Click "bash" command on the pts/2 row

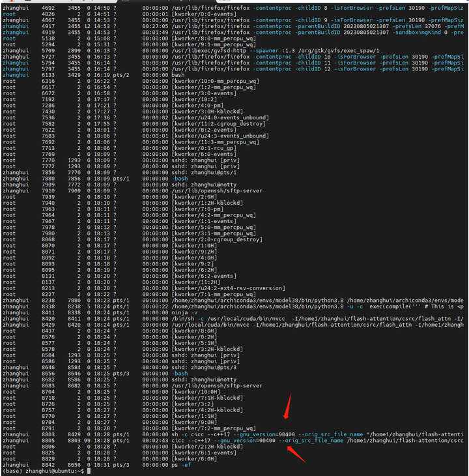[x=178, y=75]
